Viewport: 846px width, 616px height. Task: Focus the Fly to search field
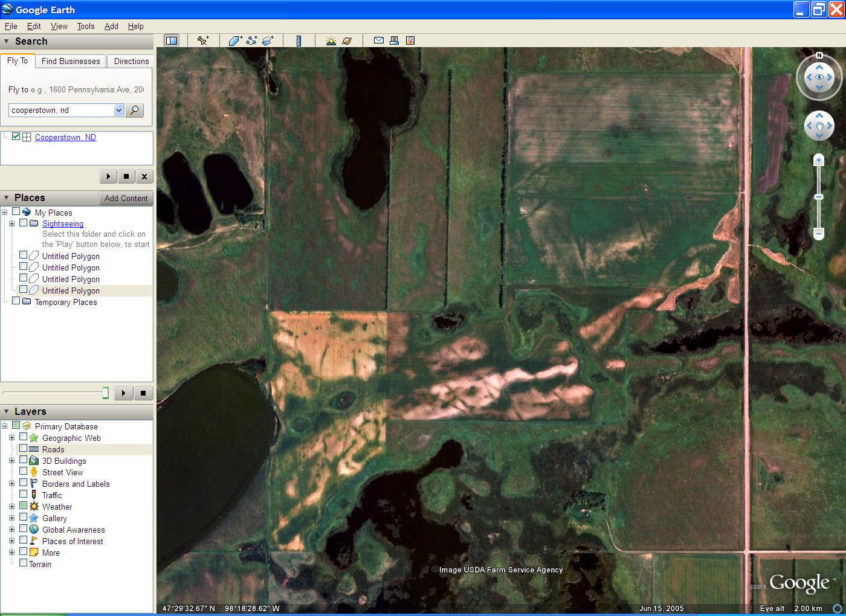pos(61,110)
